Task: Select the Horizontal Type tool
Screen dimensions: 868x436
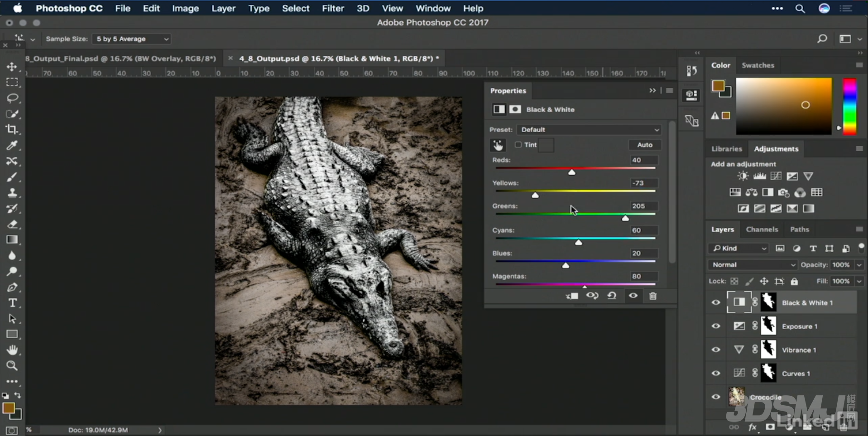Action: point(12,303)
